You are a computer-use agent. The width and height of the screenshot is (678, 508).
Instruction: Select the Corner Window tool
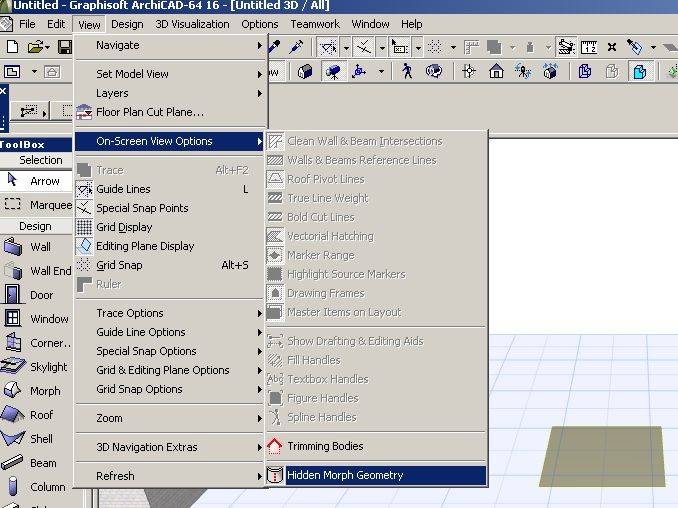point(36,343)
